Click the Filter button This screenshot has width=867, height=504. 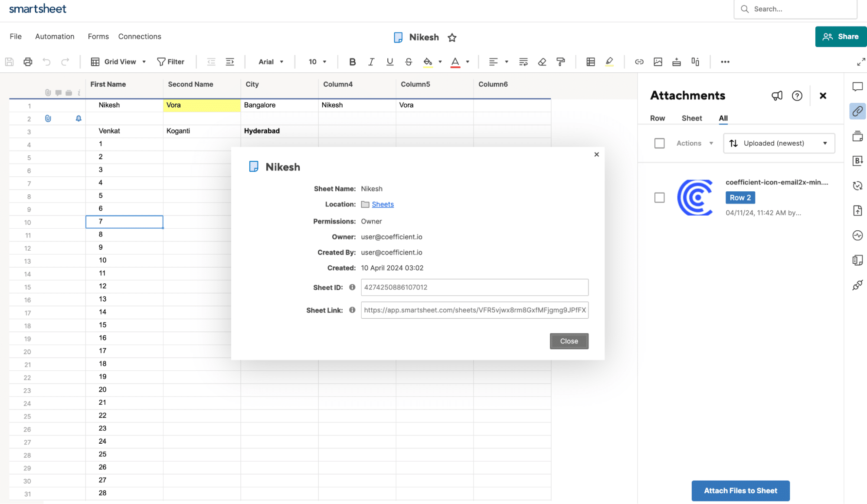point(170,62)
